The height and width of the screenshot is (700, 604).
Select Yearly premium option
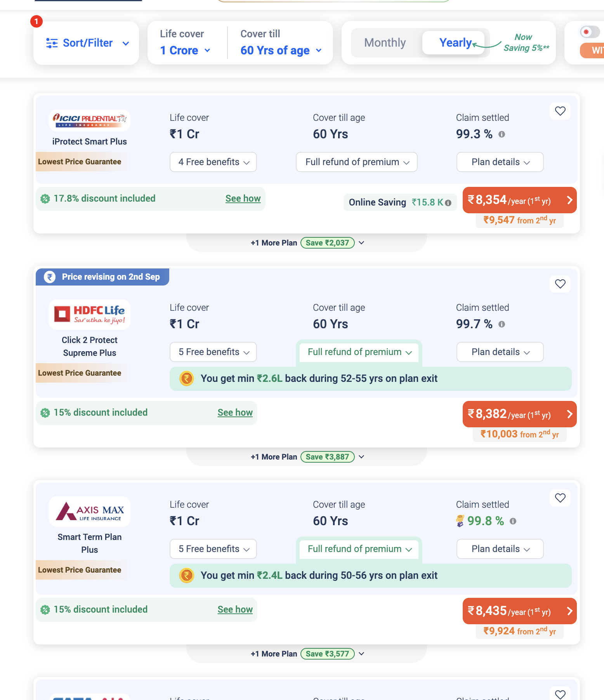pos(455,43)
